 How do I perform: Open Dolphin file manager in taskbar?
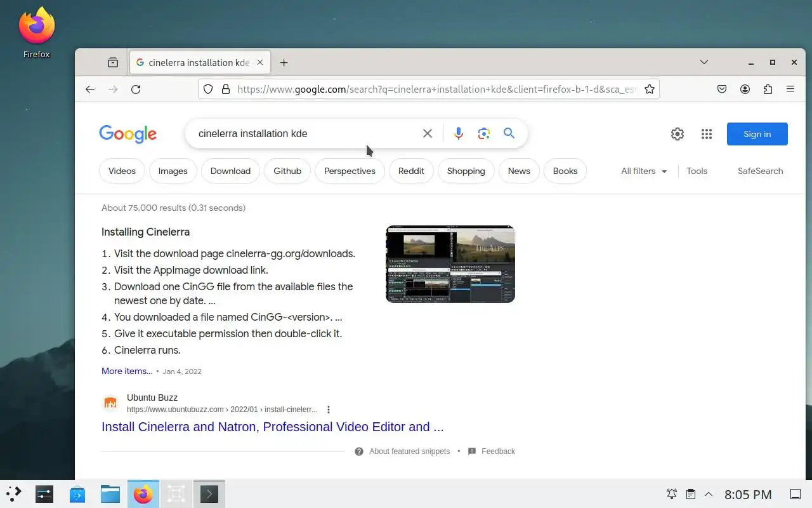pyautogui.click(x=110, y=493)
